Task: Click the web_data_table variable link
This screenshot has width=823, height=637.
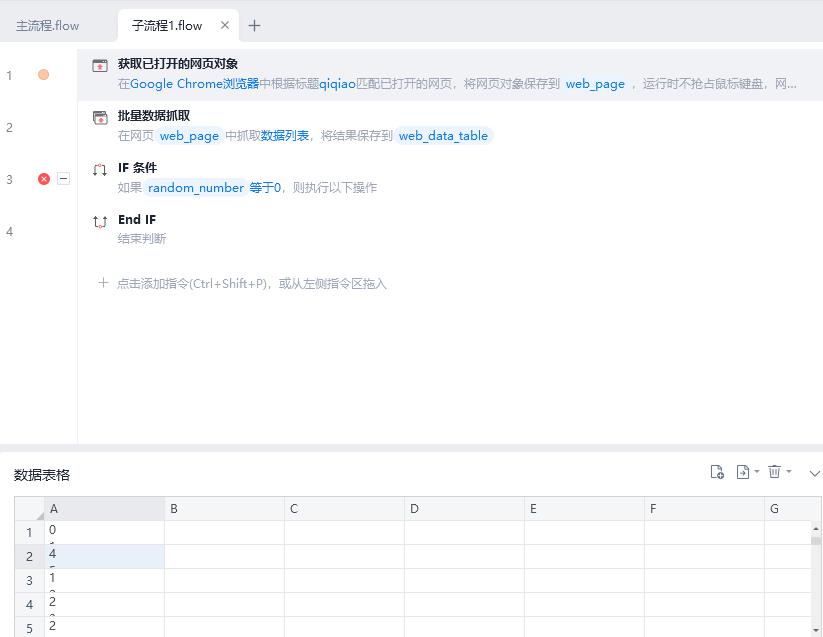Action: [x=443, y=136]
